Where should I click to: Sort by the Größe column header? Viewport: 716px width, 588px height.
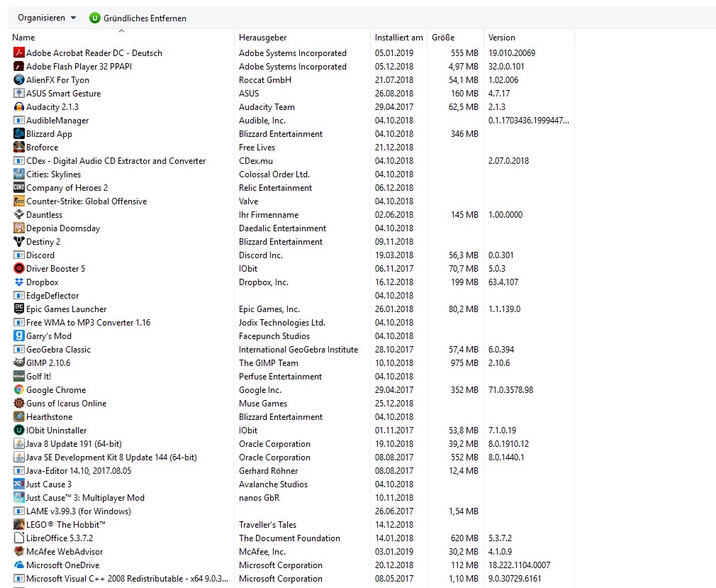click(443, 38)
